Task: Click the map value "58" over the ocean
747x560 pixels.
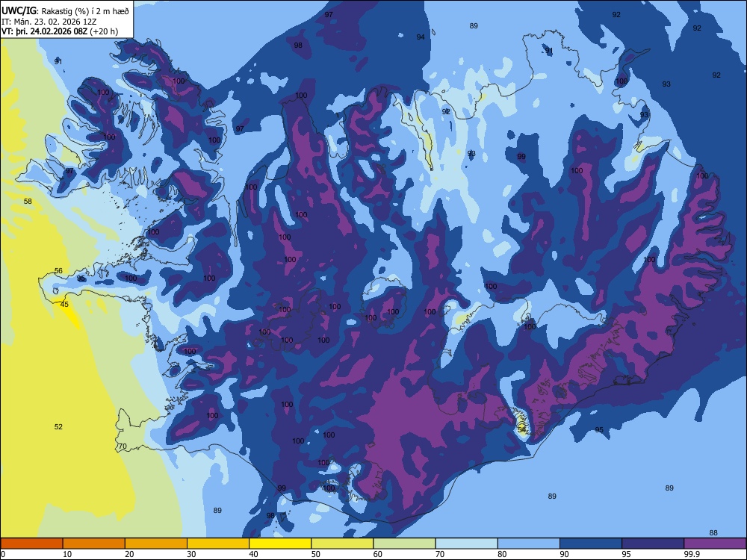Action: 28,202
